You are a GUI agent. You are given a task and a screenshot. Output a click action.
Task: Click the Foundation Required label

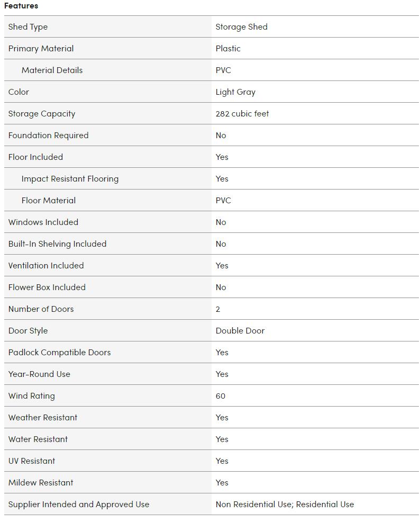click(x=48, y=136)
